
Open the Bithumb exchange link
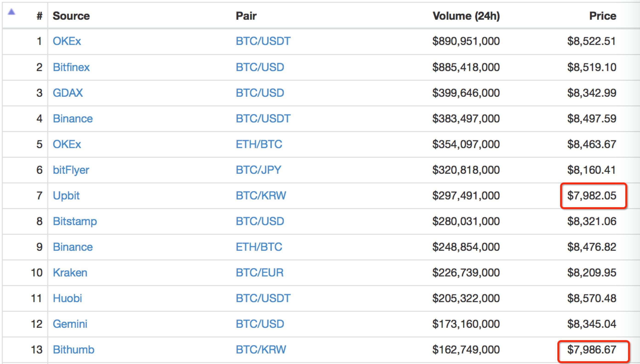[74, 350]
